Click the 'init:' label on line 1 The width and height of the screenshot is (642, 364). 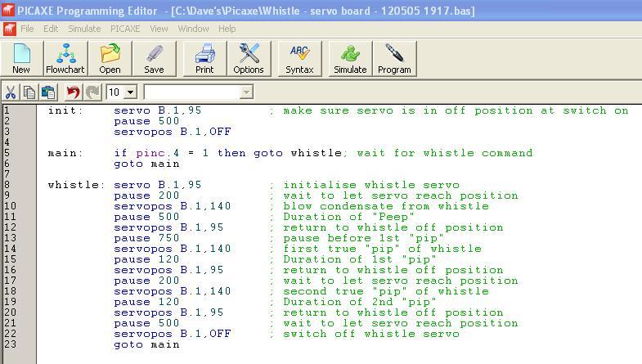click(65, 110)
